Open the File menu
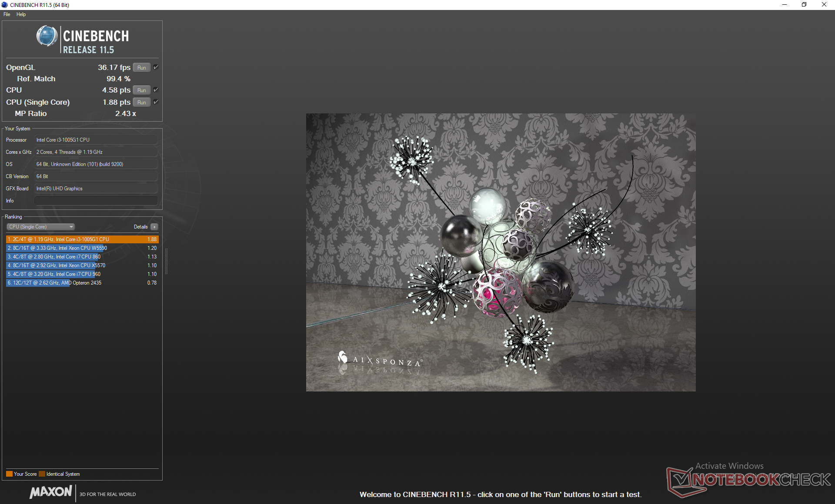835x504 pixels. click(x=7, y=14)
